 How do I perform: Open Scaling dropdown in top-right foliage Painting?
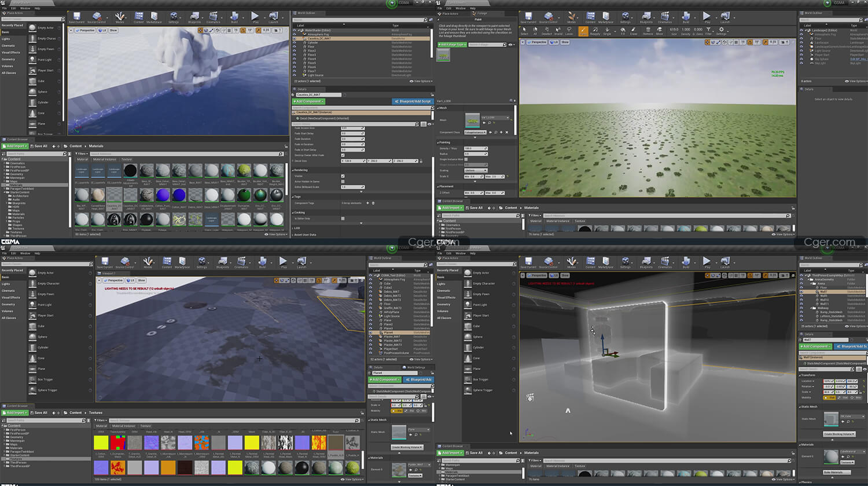(x=477, y=170)
